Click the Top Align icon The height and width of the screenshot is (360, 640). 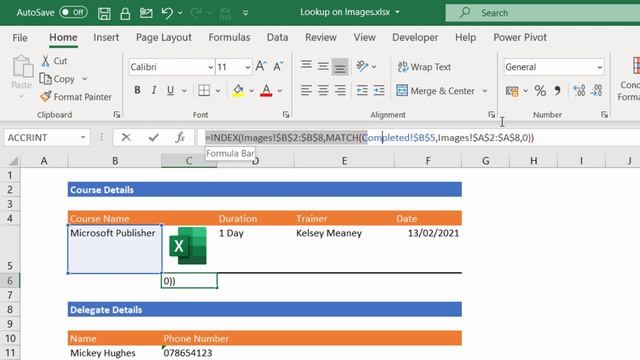[306, 66]
